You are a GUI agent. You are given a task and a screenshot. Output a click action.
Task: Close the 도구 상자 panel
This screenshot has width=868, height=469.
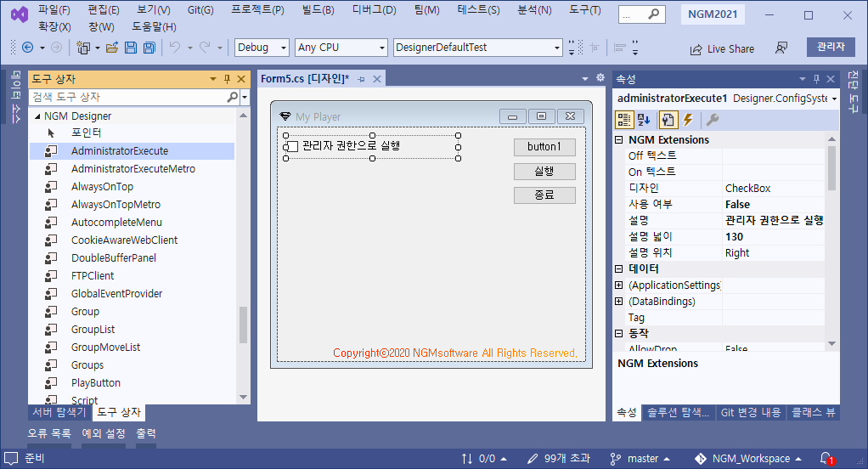point(241,79)
